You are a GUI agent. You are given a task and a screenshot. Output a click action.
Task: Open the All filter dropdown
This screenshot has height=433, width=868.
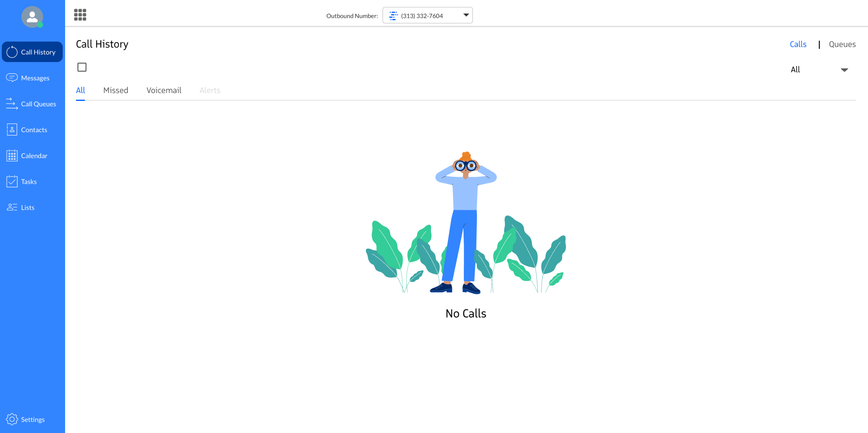tap(820, 69)
